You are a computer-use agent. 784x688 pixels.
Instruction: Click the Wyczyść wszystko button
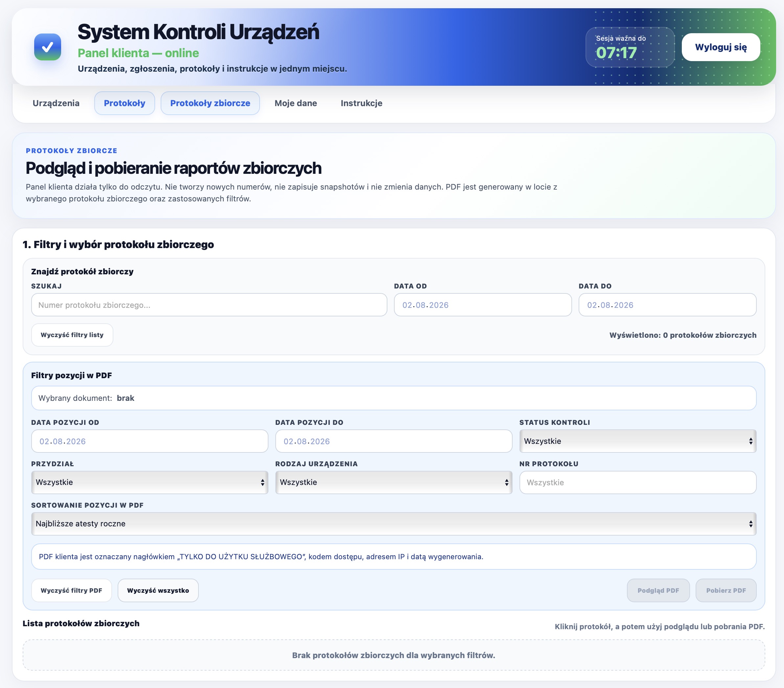tap(158, 590)
